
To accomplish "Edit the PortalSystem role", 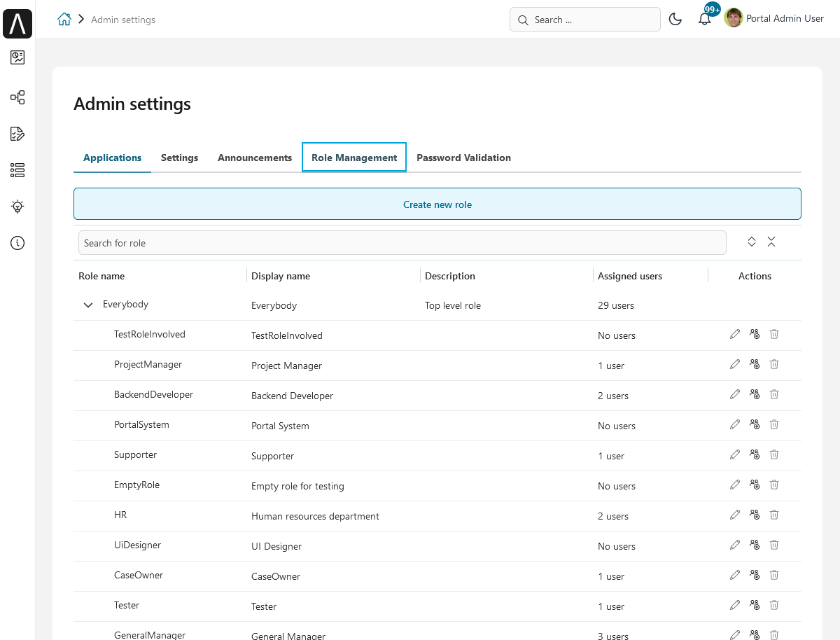I will pos(735,424).
